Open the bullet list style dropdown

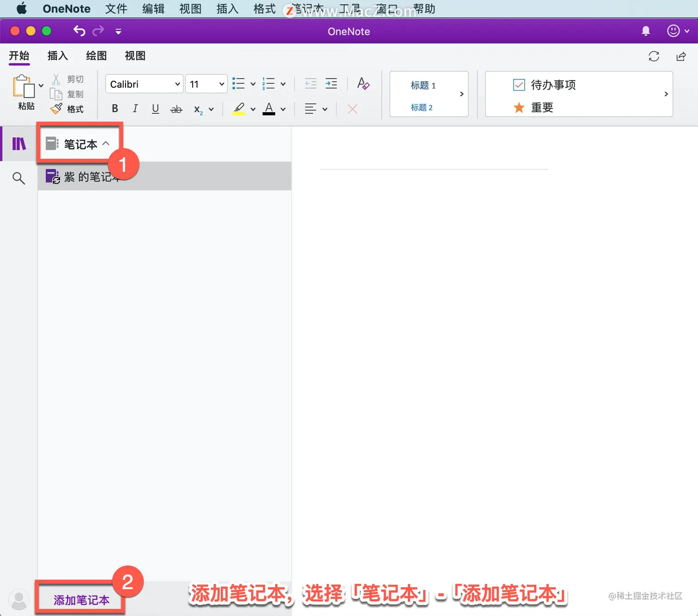click(x=253, y=84)
